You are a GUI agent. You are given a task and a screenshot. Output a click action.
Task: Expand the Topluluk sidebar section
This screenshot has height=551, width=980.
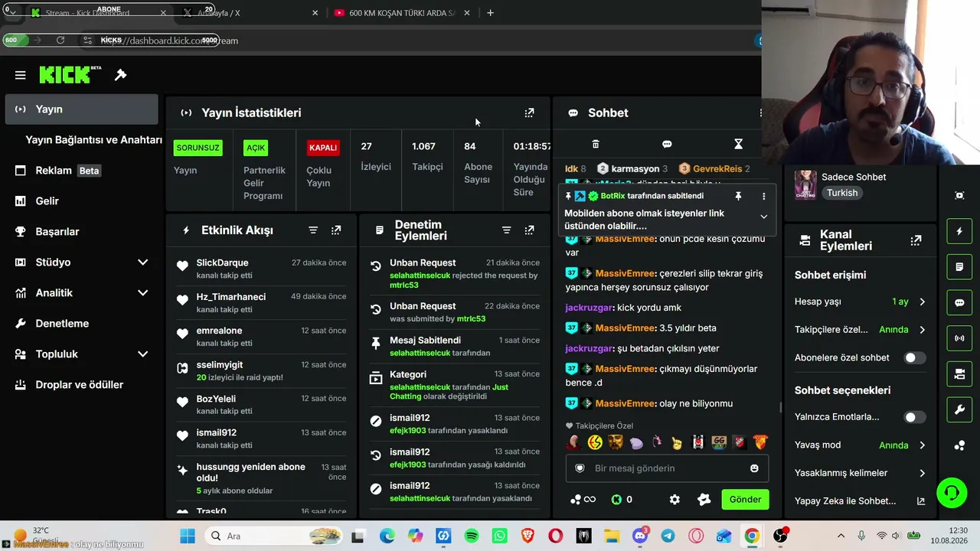[x=142, y=354]
